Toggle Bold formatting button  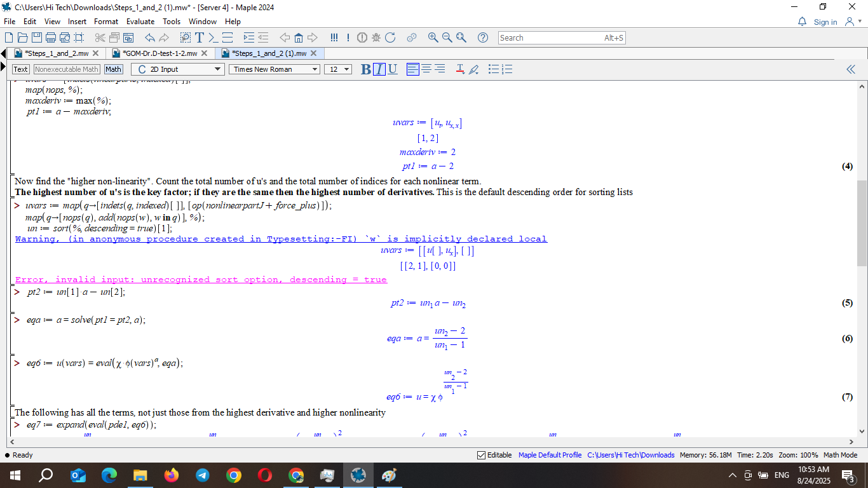365,69
